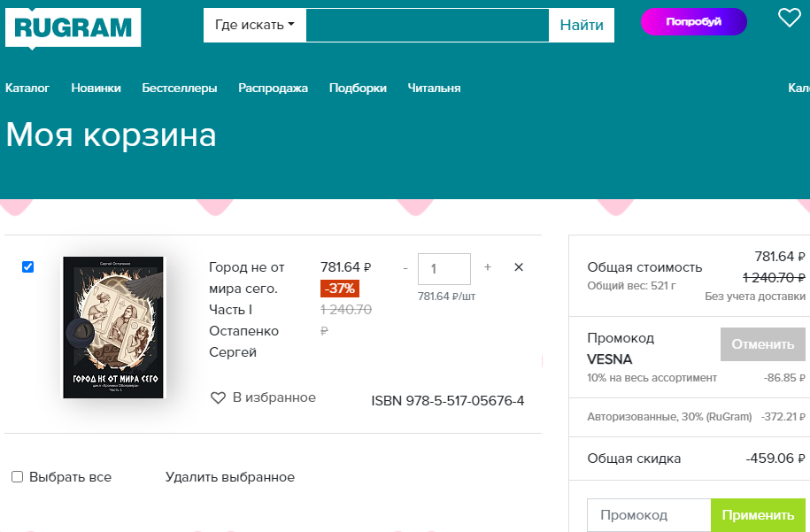
Task: Increase quantity with plus icon
Action: pos(487,267)
